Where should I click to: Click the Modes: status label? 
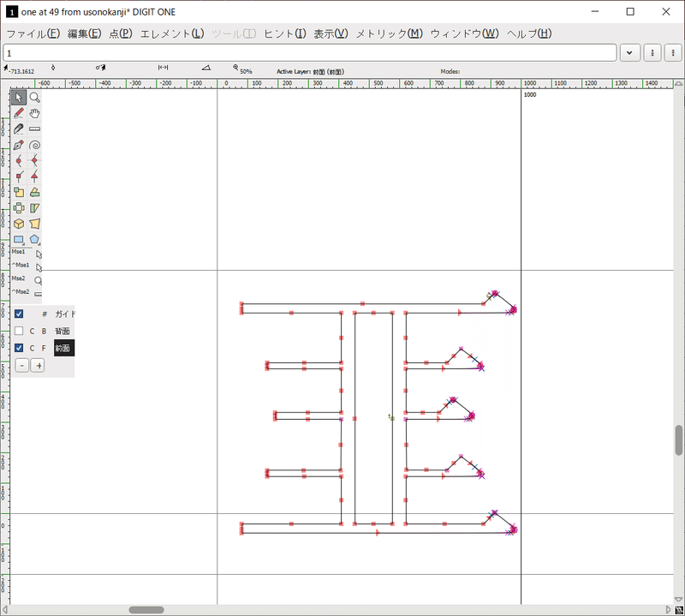[450, 71]
